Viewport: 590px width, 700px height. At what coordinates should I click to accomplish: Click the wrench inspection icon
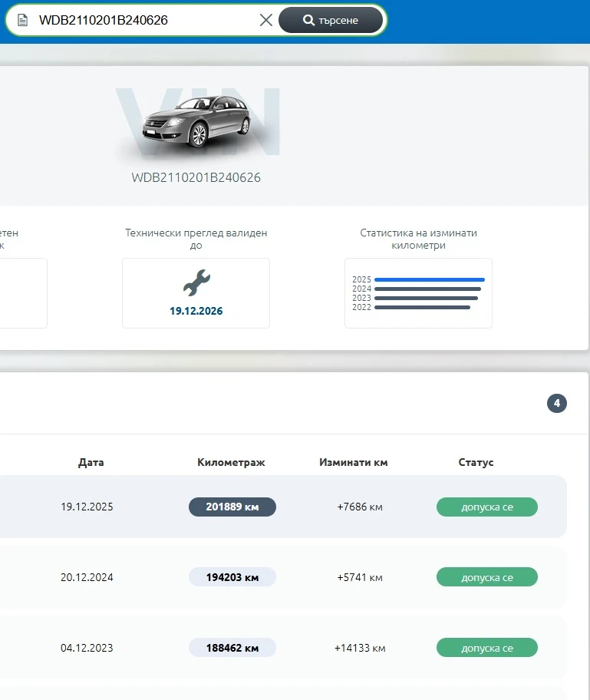pos(196,282)
